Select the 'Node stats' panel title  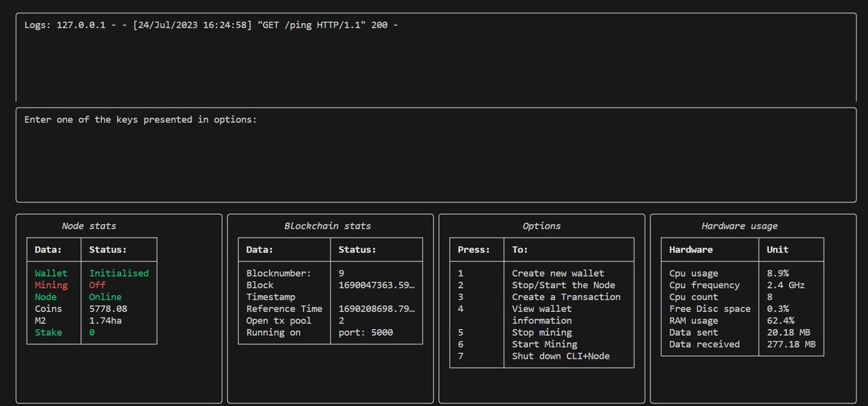pyautogui.click(x=89, y=226)
